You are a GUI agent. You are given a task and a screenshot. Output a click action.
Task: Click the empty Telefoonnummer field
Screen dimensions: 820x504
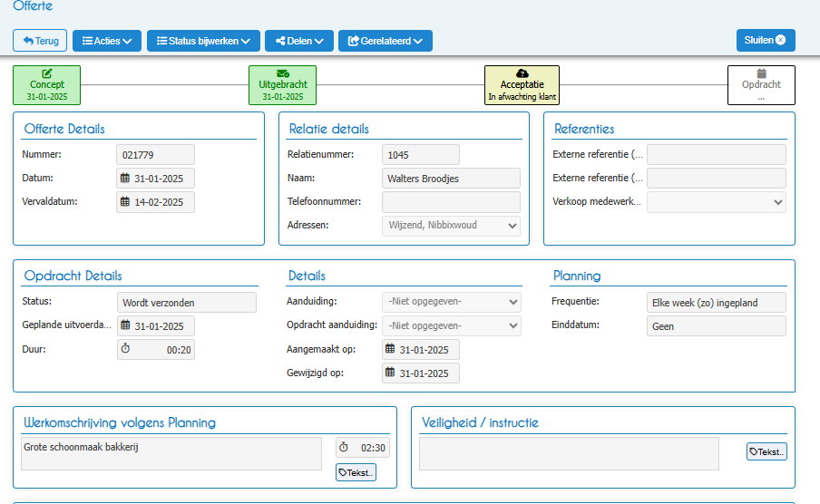(451, 202)
